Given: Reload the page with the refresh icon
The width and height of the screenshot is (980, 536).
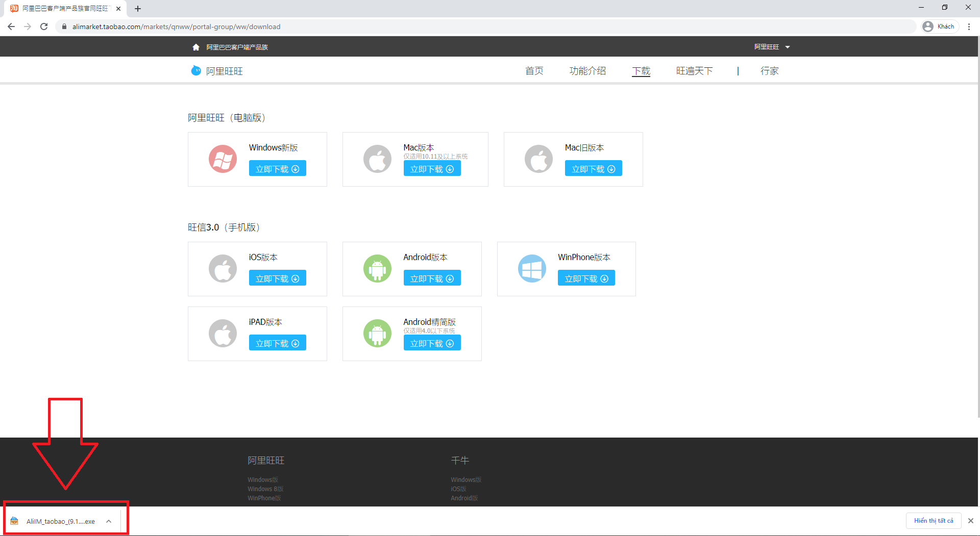Looking at the screenshot, I should [44, 27].
